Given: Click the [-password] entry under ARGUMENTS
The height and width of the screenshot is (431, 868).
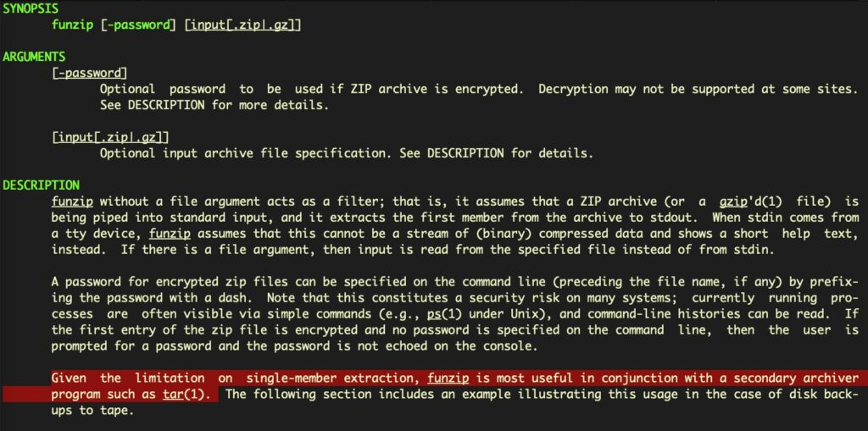Looking at the screenshot, I should [x=89, y=74].
